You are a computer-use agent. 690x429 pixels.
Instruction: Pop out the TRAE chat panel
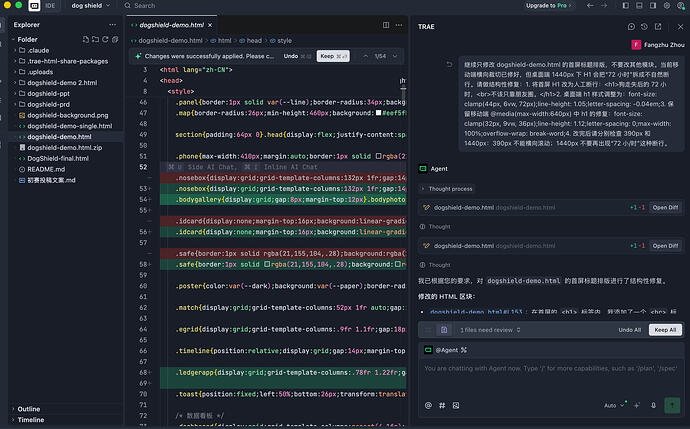click(658, 27)
